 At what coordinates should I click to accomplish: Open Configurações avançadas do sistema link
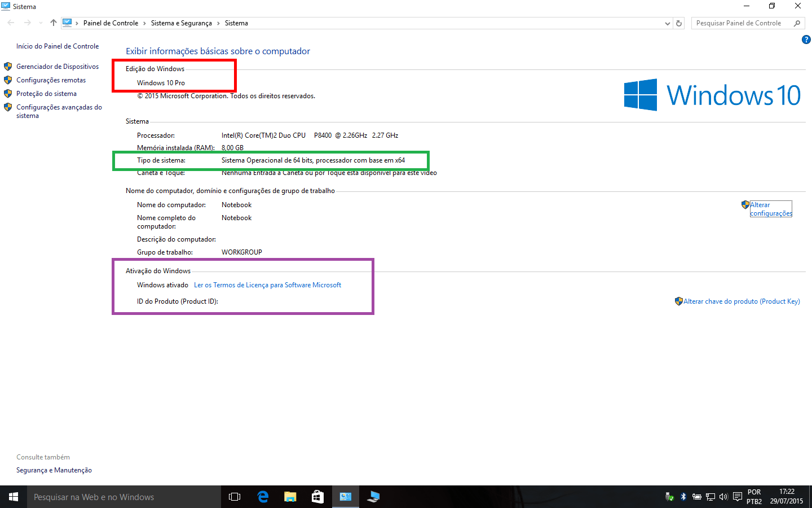point(59,111)
